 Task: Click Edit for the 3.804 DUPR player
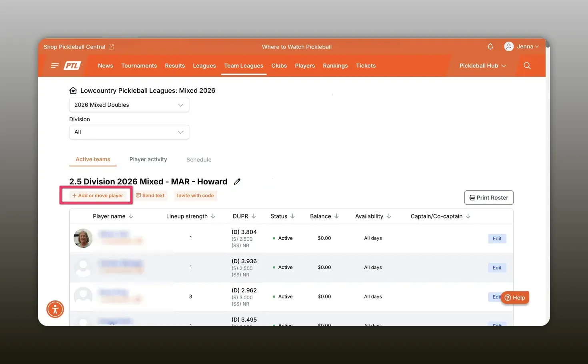point(497,238)
